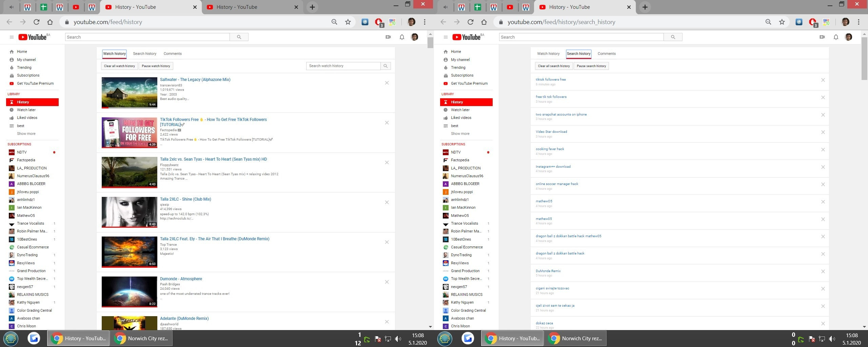
Task: Open 'Instagram++ download' search link
Action: (553, 167)
